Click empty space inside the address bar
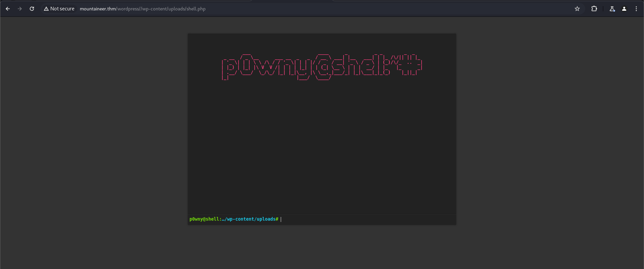644x269 pixels. pyautogui.click(x=369, y=9)
